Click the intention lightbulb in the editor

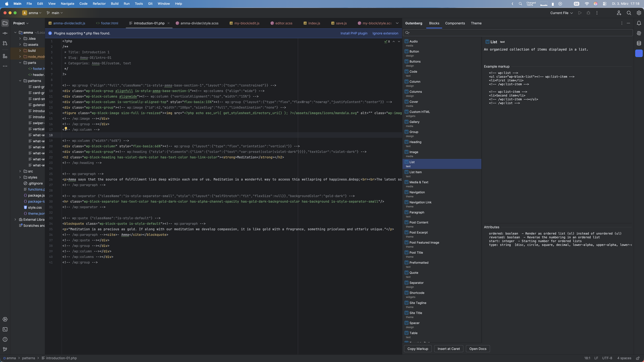(x=66, y=129)
